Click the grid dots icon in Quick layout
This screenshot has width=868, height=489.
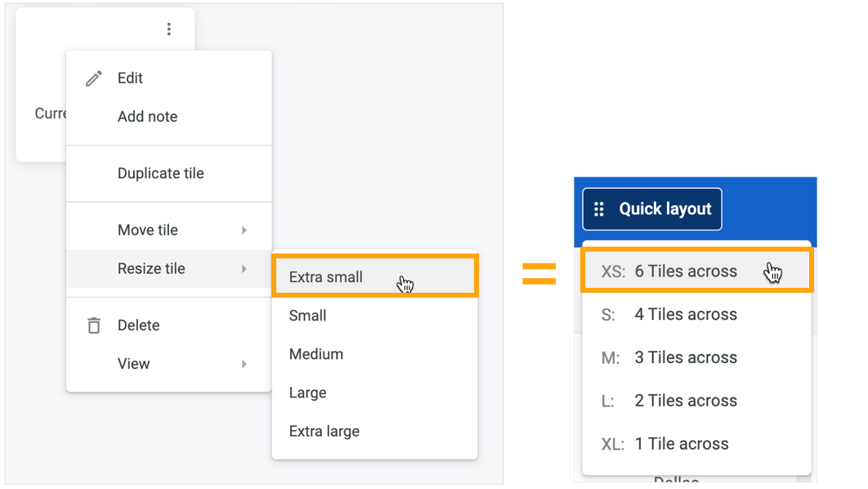599,209
